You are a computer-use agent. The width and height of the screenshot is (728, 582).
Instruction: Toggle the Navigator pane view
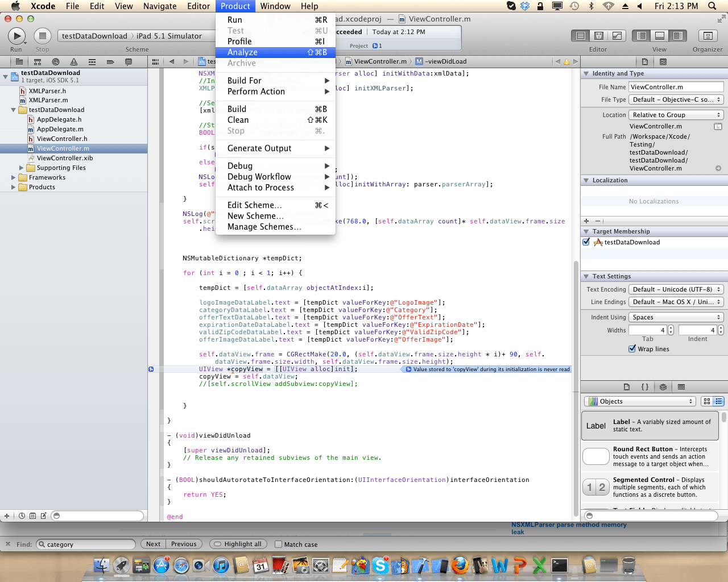[642, 36]
